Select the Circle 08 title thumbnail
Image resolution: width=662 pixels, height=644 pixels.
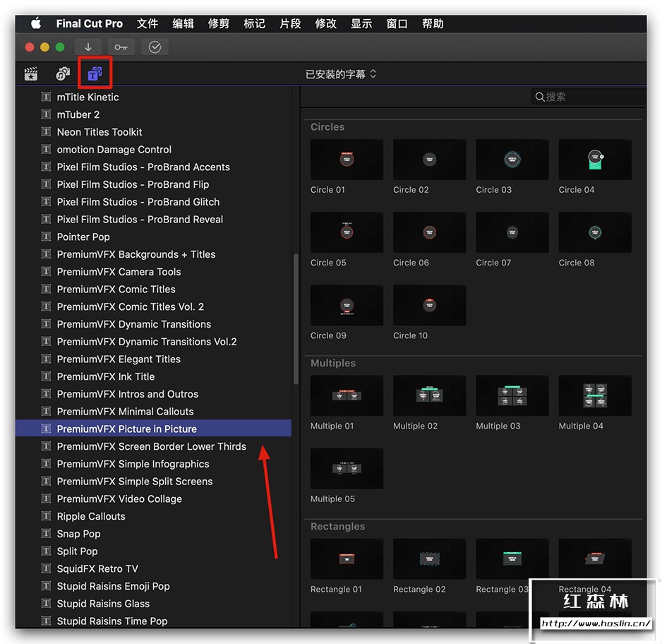(595, 232)
